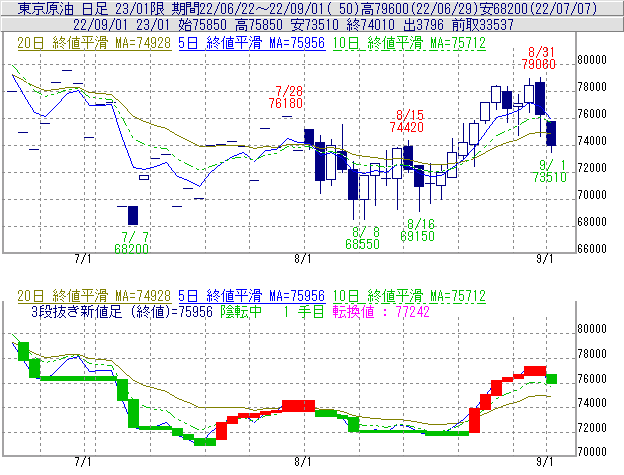This screenshot has width=624, height=475.
Task: Click the 陰転中 1 手目 status text
Action: [x=273, y=311]
